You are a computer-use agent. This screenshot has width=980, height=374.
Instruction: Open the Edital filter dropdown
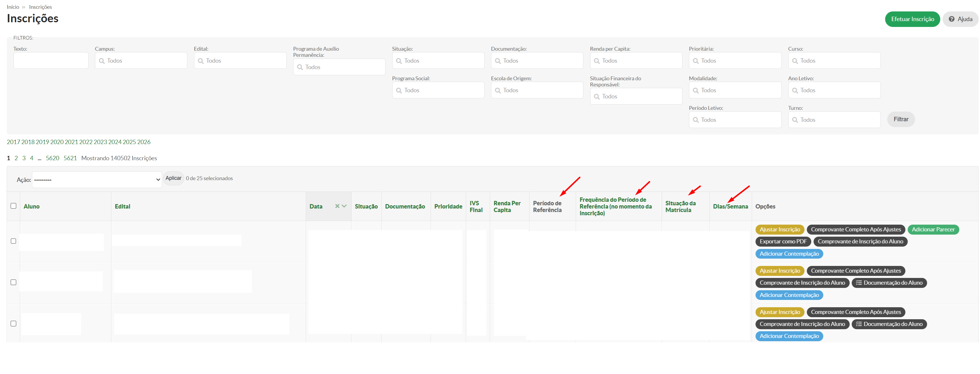pos(240,60)
